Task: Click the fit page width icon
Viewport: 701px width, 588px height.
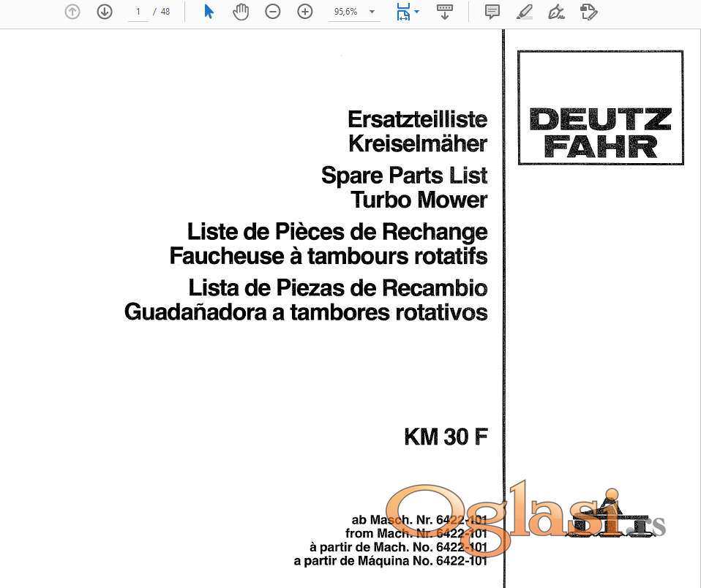Action: [x=403, y=12]
